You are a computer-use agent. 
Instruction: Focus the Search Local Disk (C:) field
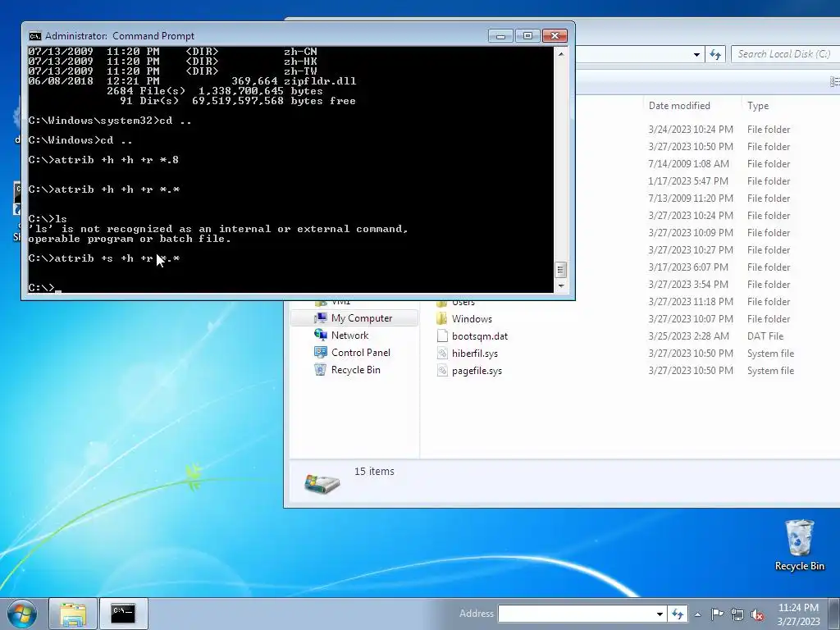click(x=784, y=54)
